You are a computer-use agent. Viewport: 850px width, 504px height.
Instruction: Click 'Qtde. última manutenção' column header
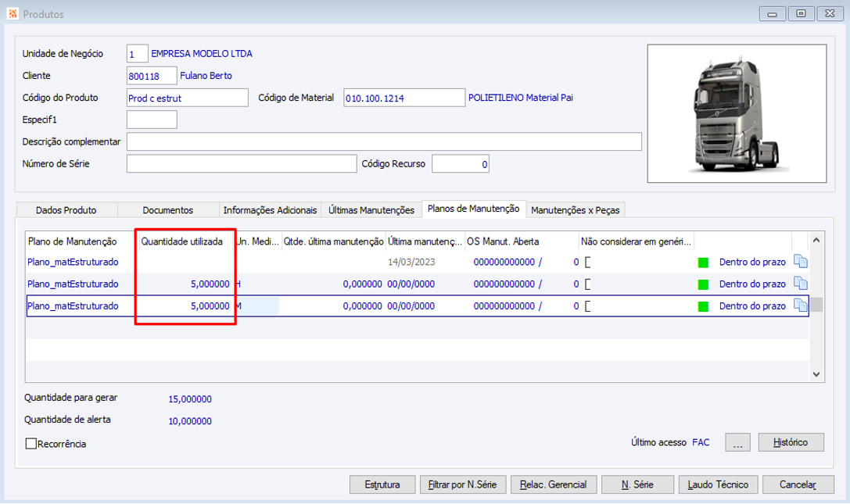333,241
